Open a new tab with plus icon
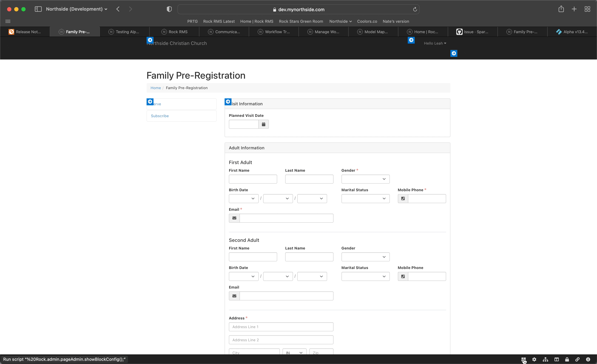Image resolution: width=597 pixels, height=364 pixels. 574,9
